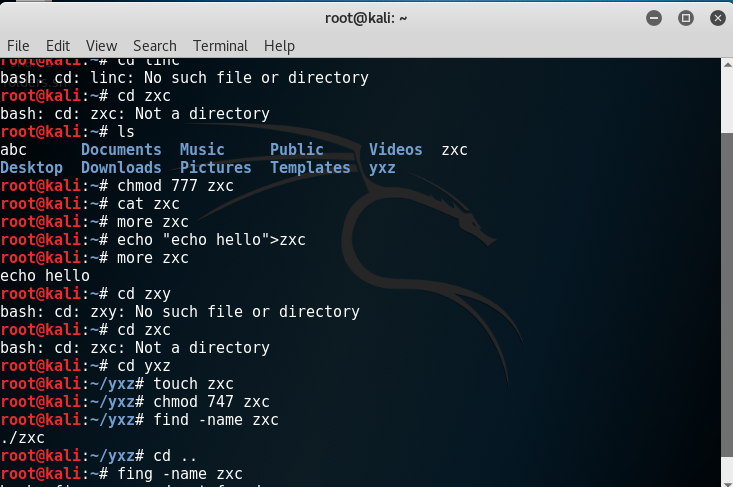Viewport: 733px width, 487px height.
Task: Click the output line 'echo hello'
Action: tap(45, 276)
